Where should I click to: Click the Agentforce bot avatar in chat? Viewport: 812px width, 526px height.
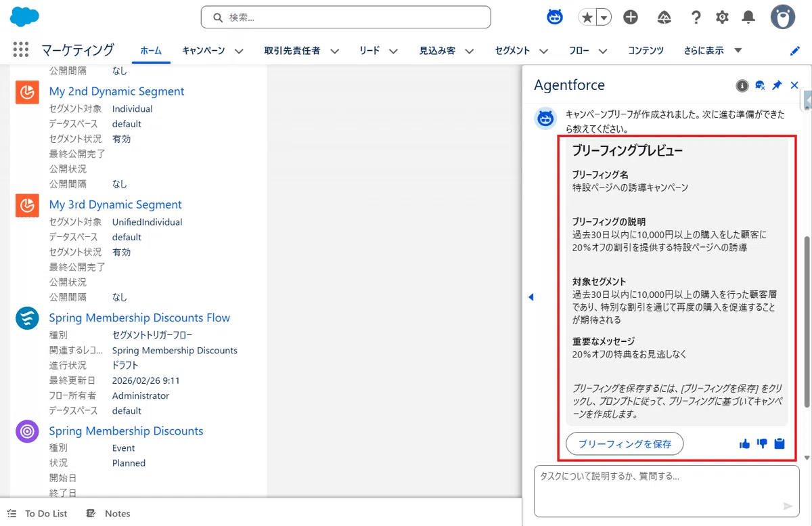coord(546,118)
